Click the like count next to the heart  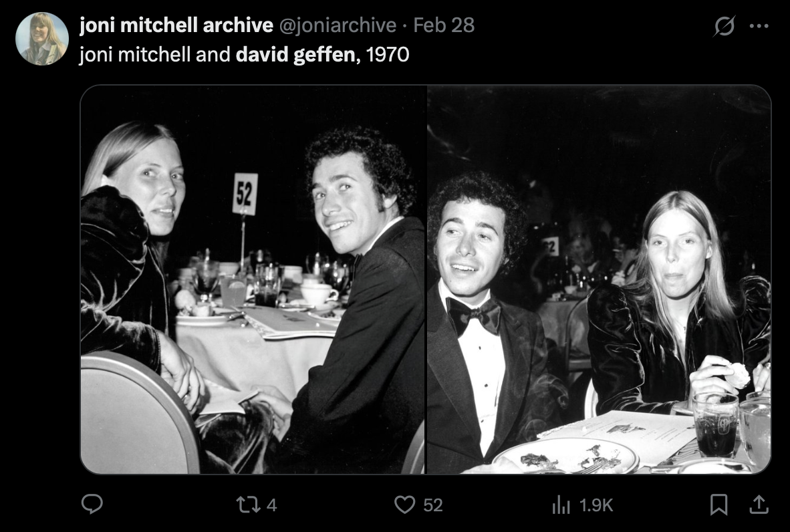click(x=433, y=505)
